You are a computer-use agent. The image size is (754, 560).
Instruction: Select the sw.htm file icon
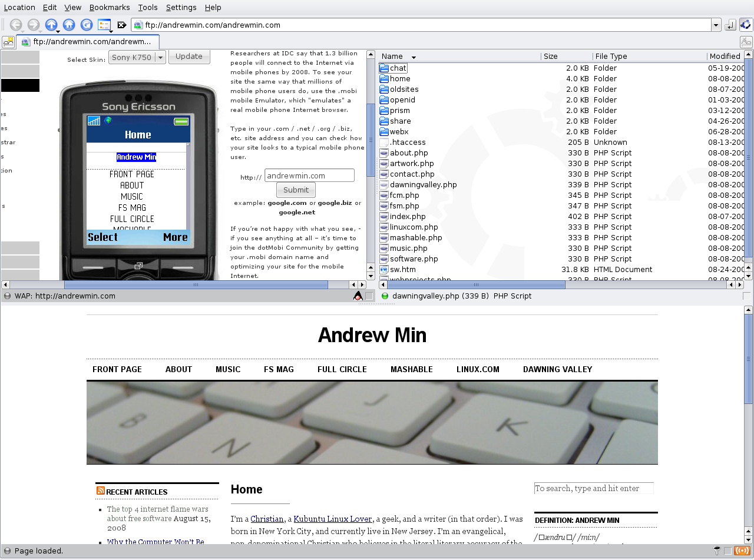[384, 270]
